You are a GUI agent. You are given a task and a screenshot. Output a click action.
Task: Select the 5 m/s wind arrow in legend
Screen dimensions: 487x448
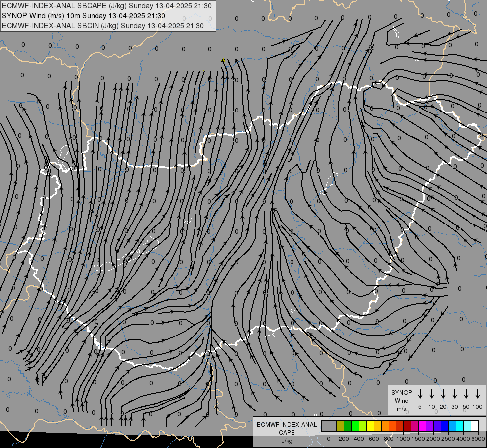point(420,393)
